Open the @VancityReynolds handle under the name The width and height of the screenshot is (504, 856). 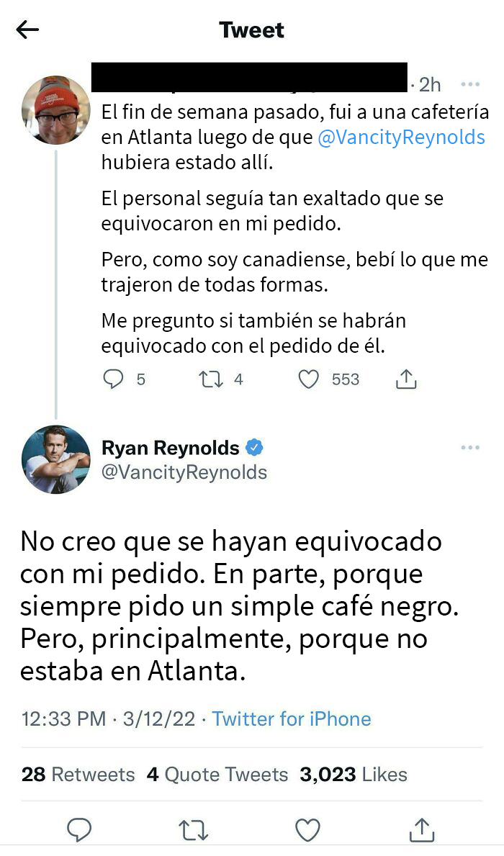coord(184,472)
